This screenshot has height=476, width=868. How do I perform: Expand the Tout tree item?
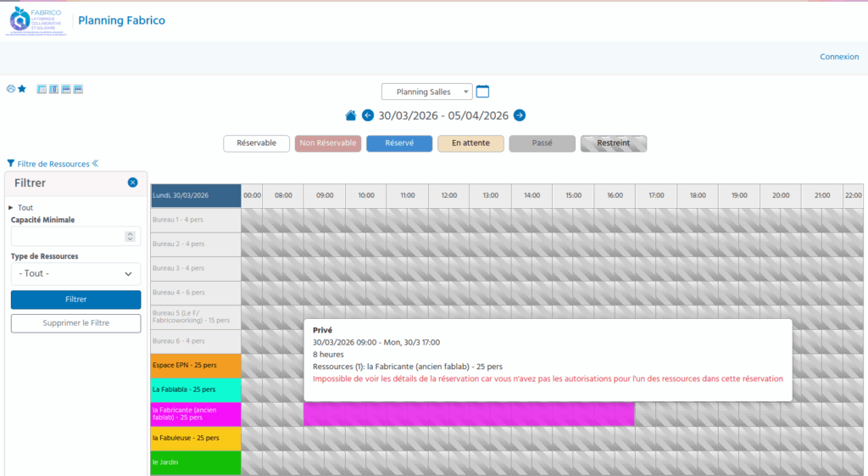(11, 207)
